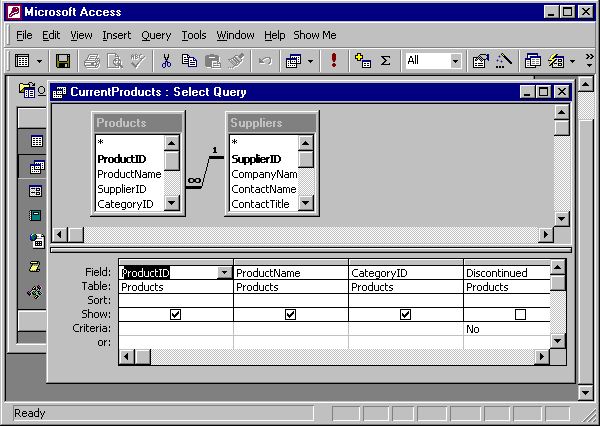Click the Totals sigma icon
The height and width of the screenshot is (426, 600).
[x=385, y=61]
